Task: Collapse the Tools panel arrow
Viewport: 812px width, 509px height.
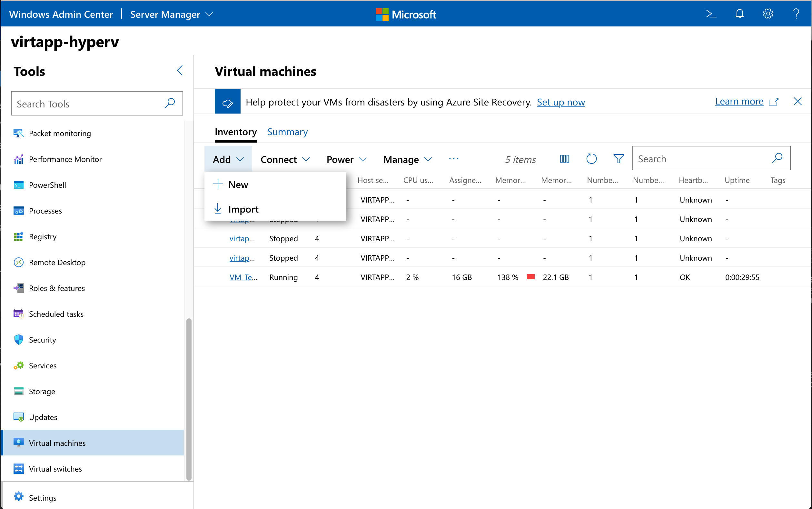Action: click(x=180, y=71)
